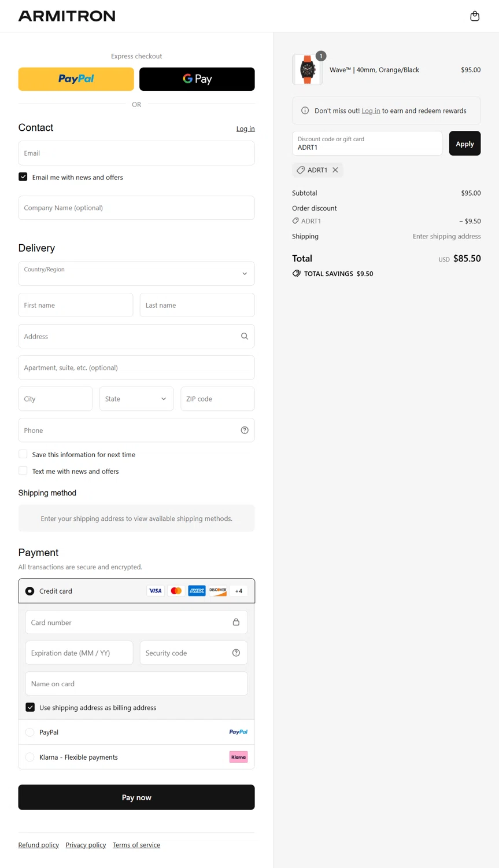Click the Pay now button

pyautogui.click(x=136, y=797)
